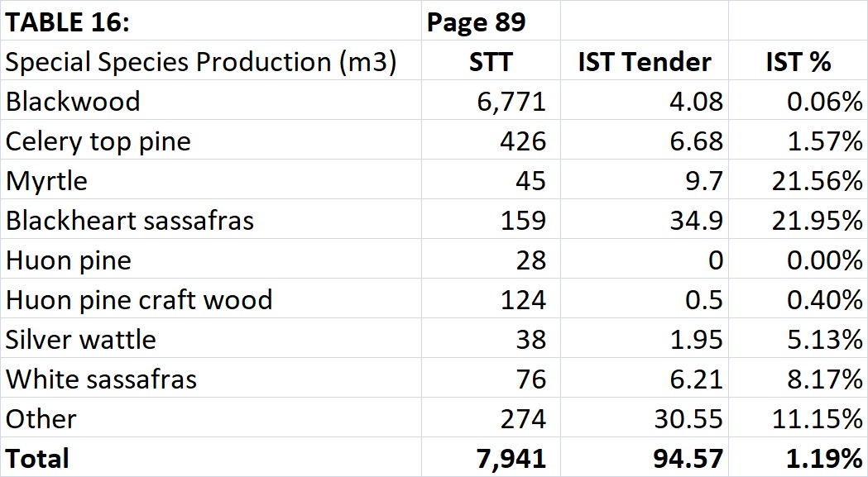The image size is (868, 477).
Task: Select the Total row label cell
Action: pyautogui.click(x=38, y=458)
